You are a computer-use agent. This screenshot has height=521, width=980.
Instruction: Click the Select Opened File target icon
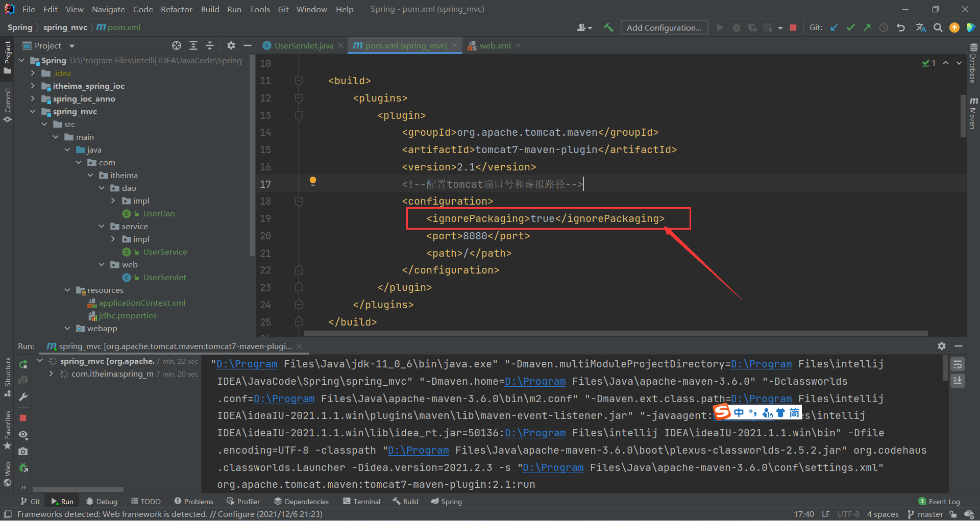tap(177, 45)
